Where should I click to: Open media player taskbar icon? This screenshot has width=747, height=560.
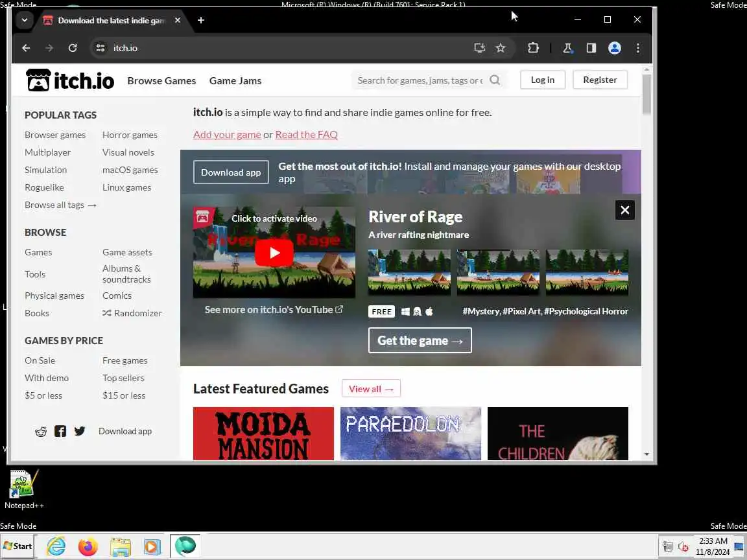click(x=152, y=546)
